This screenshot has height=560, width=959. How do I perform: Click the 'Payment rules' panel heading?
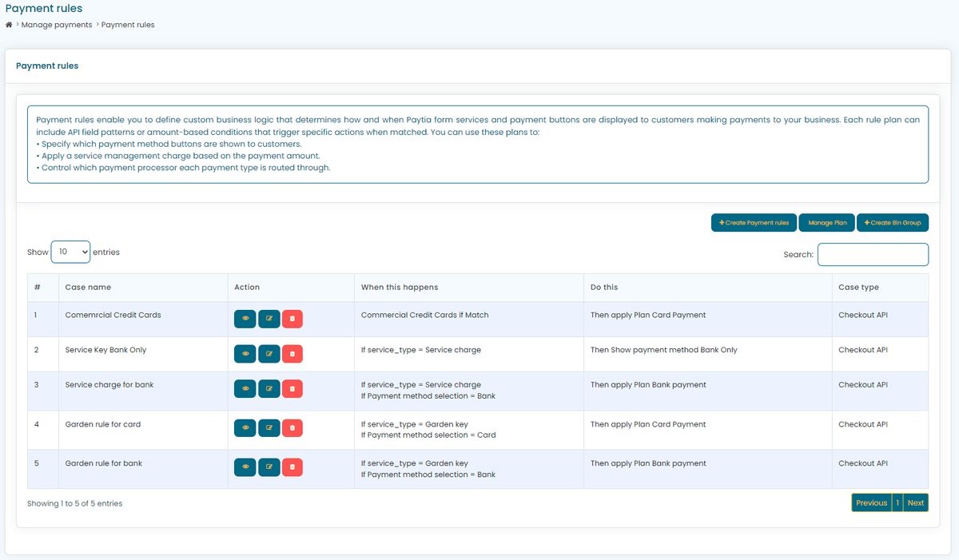click(x=47, y=66)
